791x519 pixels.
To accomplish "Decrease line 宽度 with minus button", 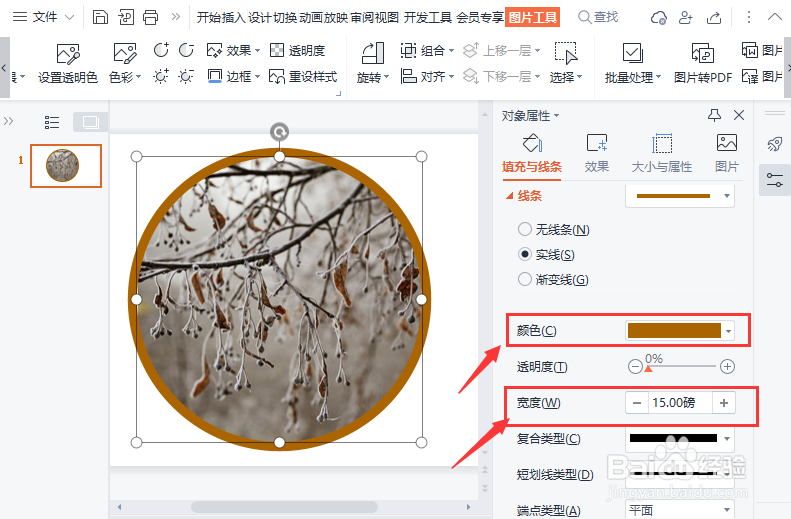I will click(637, 402).
